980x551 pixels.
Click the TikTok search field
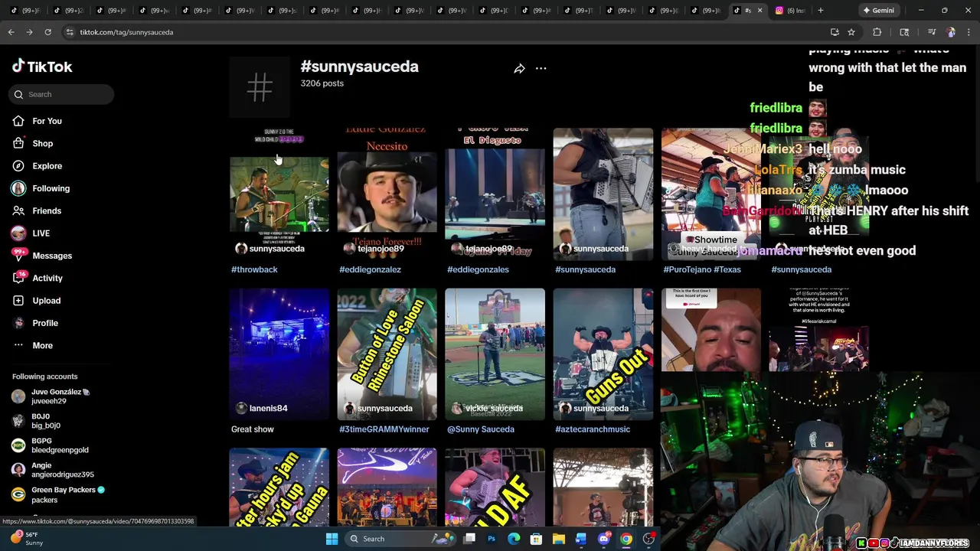click(x=63, y=94)
